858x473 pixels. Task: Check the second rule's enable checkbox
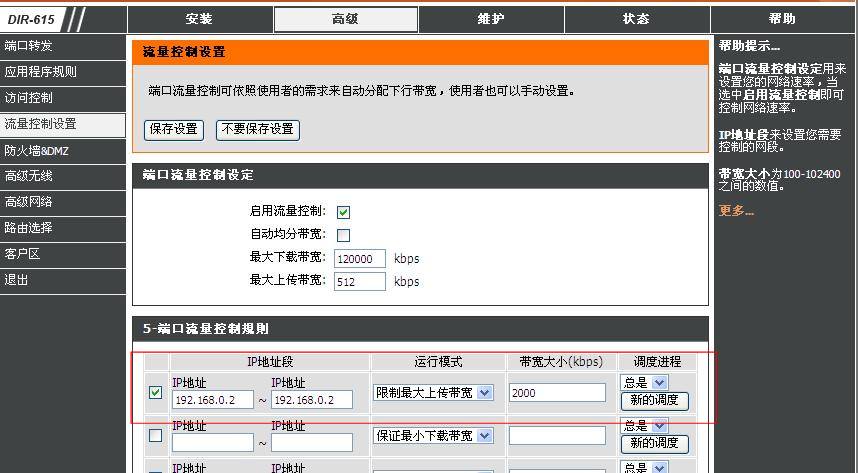(155, 435)
